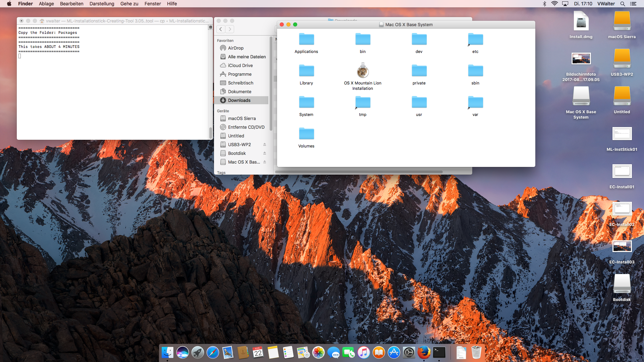Eject Mac OS X Base System volume
This screenshot has height=362, width=644.
coord(265,162)
